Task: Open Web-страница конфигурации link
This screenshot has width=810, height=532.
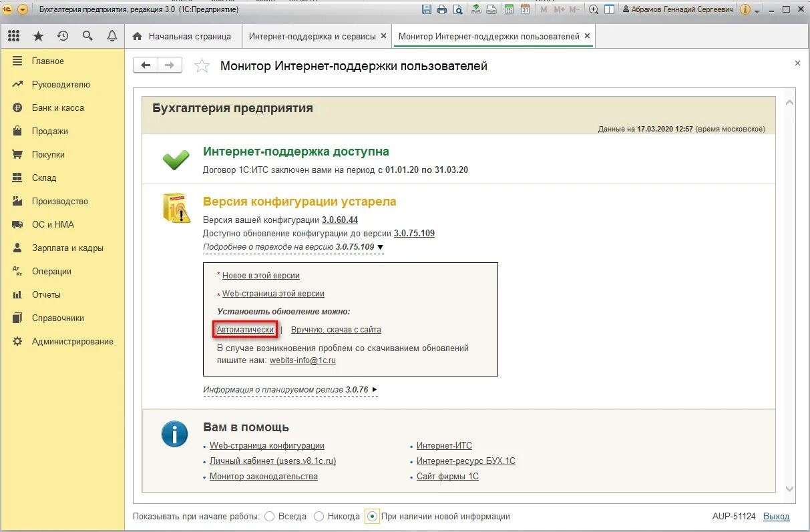Action: tap(267, 445)
